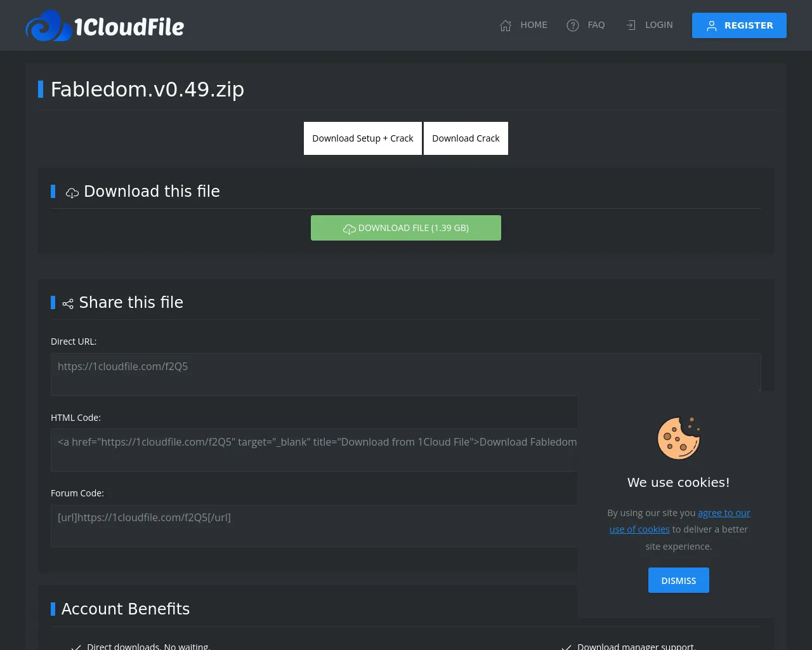The height and width of the screenshot is (650, 812).
Task: Click the house icon beside HOME
Action: [x=506, y=25]
